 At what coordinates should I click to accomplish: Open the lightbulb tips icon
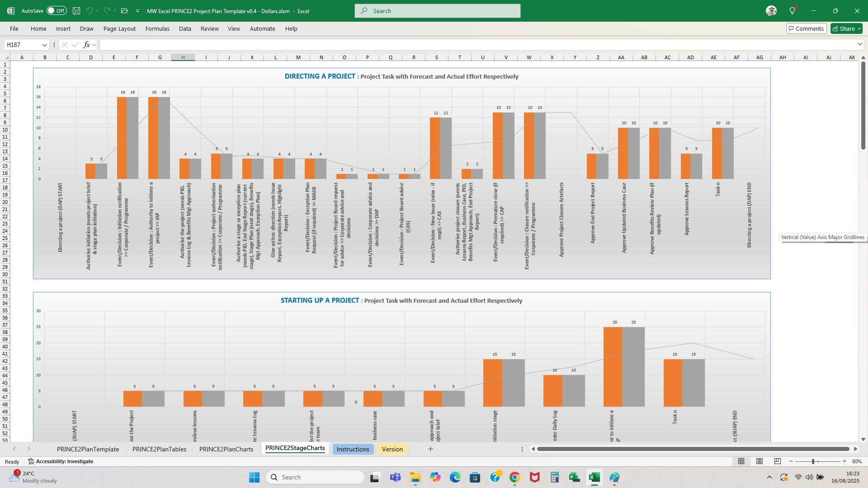[x=792, y=11]
